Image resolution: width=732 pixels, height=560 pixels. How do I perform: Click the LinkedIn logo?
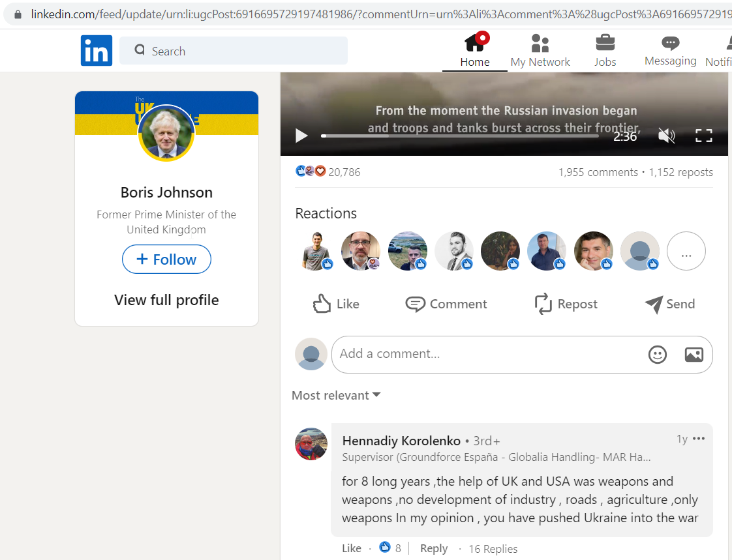click(x=96, y=50)
